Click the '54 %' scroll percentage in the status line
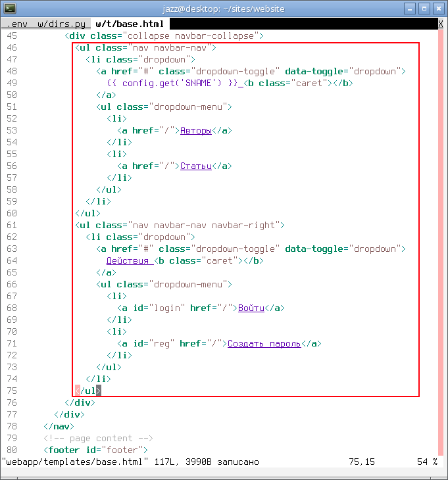The image size is (448, 480). [428, 462]
